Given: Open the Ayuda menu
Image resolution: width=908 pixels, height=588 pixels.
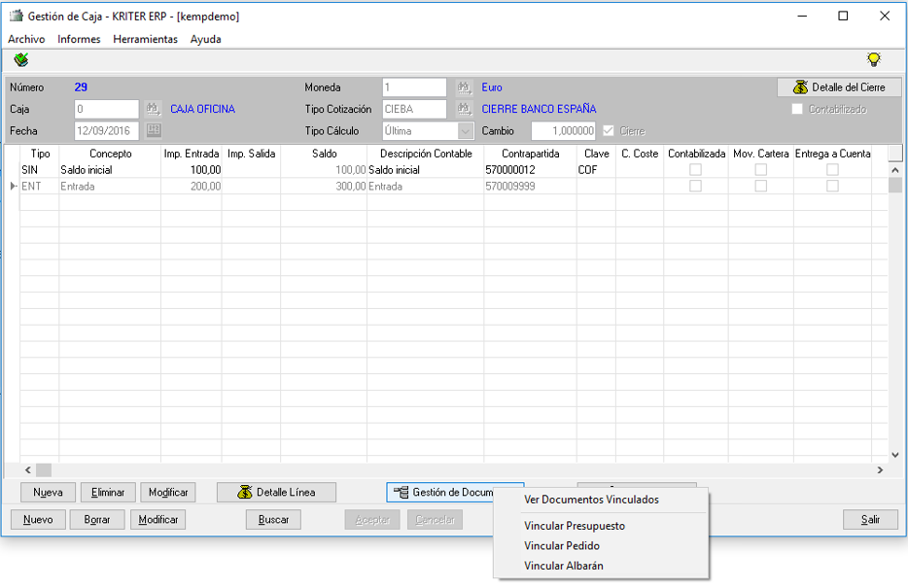Looking at the screenshot, I should point(205,39).
